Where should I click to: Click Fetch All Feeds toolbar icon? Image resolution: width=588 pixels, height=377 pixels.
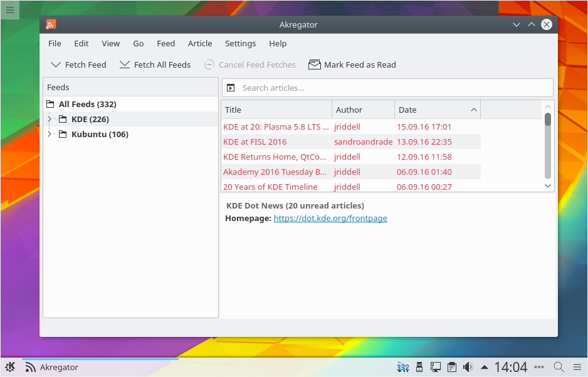tap(125, 65)
